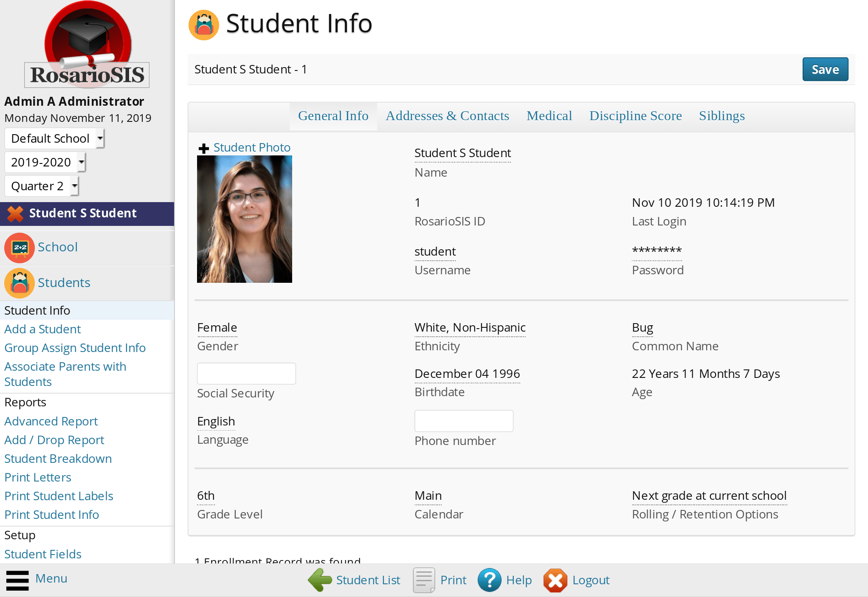Click the green Student List arrow icon

[320, 580]
